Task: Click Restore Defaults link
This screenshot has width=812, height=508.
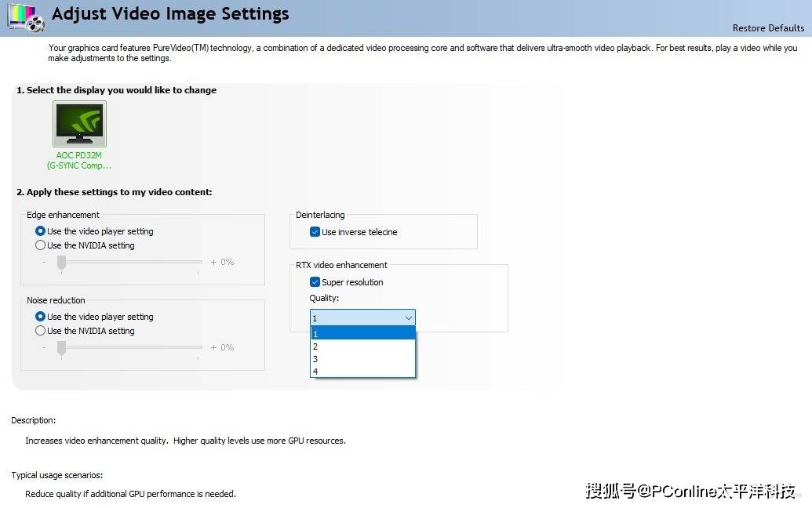Action: coord(768,28)
